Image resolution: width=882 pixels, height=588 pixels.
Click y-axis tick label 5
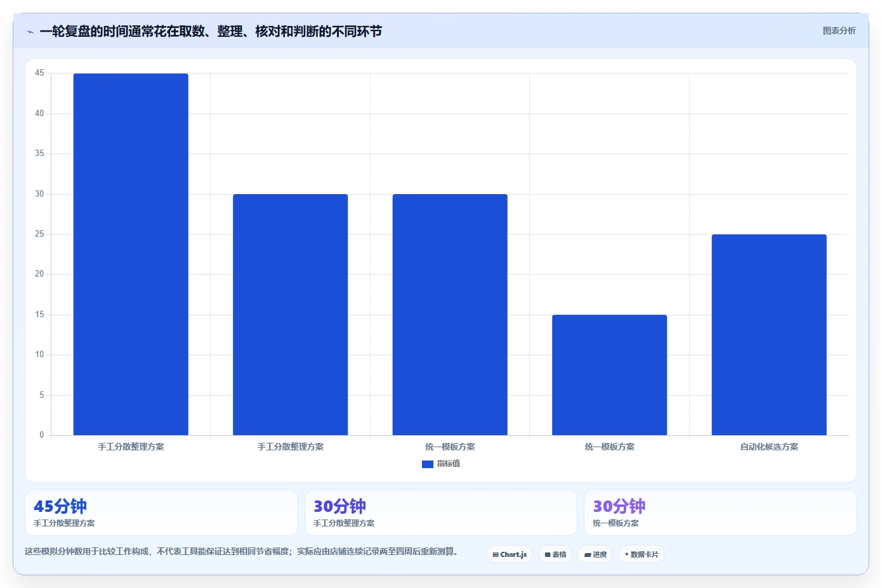42,395
